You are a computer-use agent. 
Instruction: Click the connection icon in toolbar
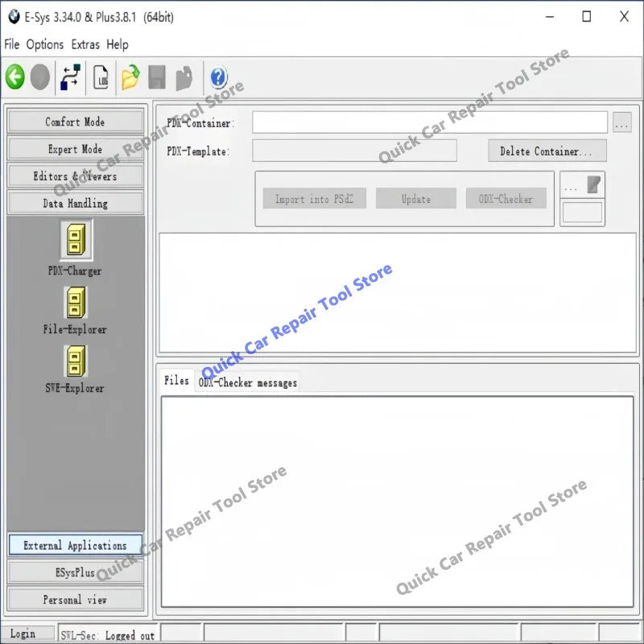71,76
